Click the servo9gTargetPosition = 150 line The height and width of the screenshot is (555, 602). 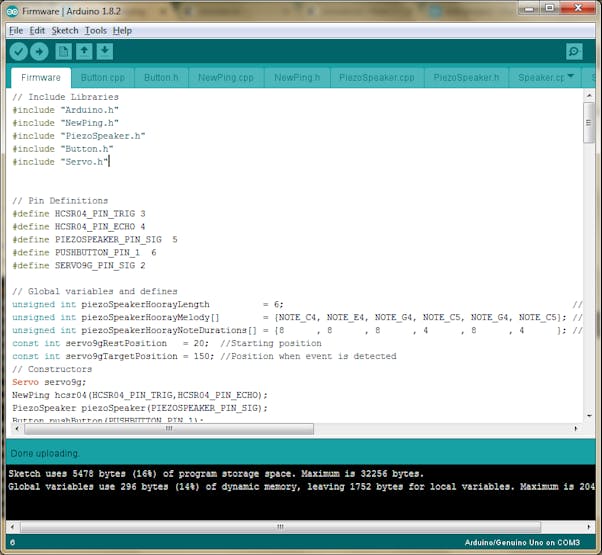204,357
